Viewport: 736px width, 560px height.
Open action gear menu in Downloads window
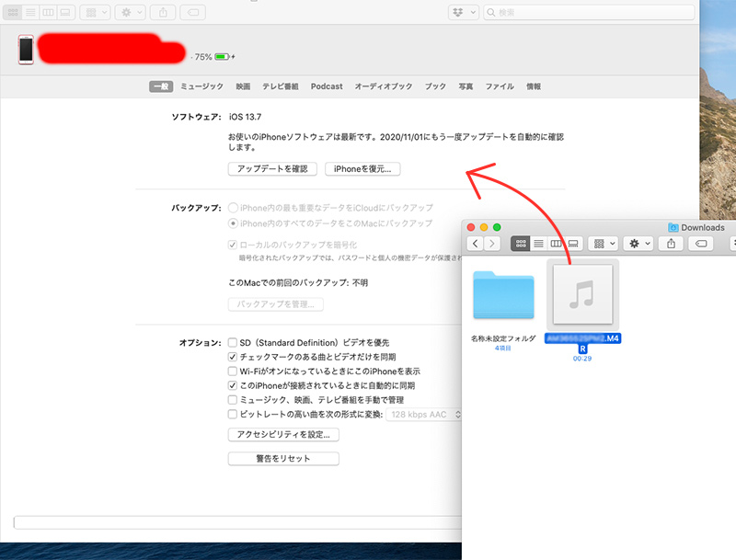(638, 244)
